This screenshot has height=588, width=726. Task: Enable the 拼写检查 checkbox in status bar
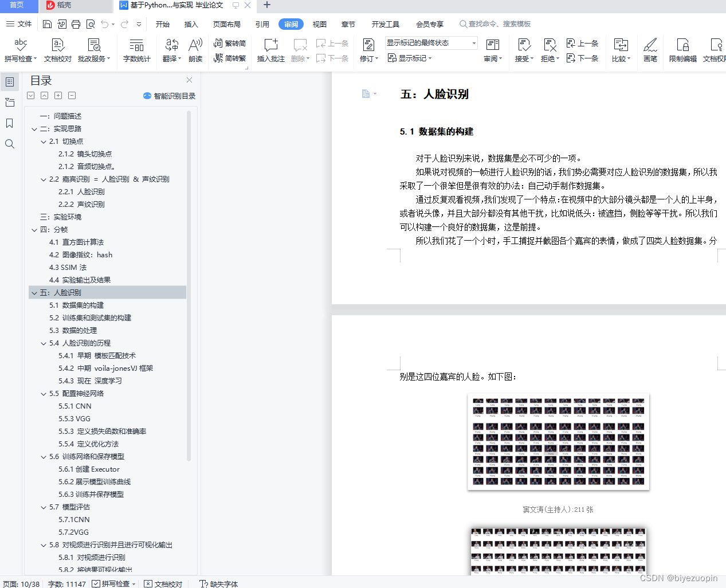(96, 583)
